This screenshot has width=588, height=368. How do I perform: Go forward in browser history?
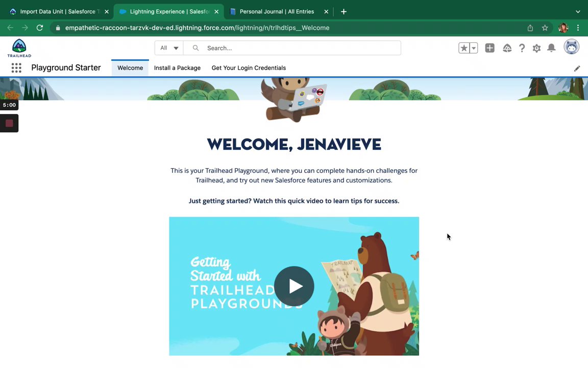24,28
